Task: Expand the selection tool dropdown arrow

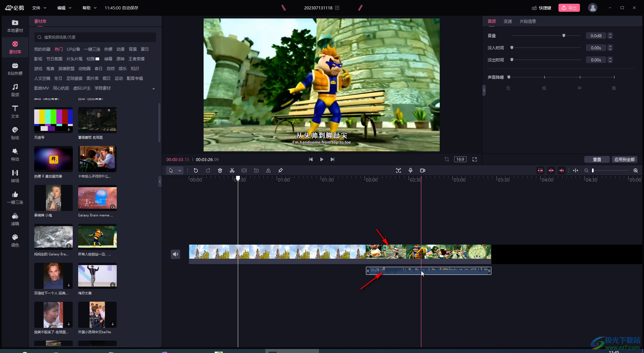Action: pyautogui.click(x=180, y=170)
